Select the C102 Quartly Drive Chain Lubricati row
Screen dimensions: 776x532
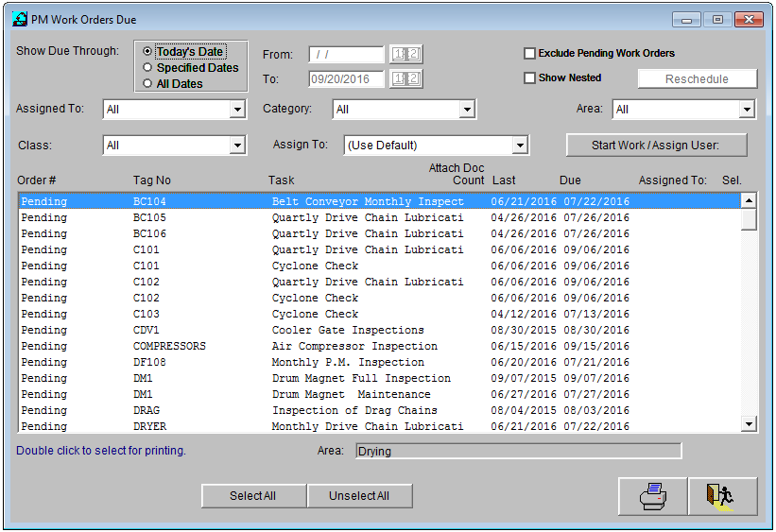(380, 282)
